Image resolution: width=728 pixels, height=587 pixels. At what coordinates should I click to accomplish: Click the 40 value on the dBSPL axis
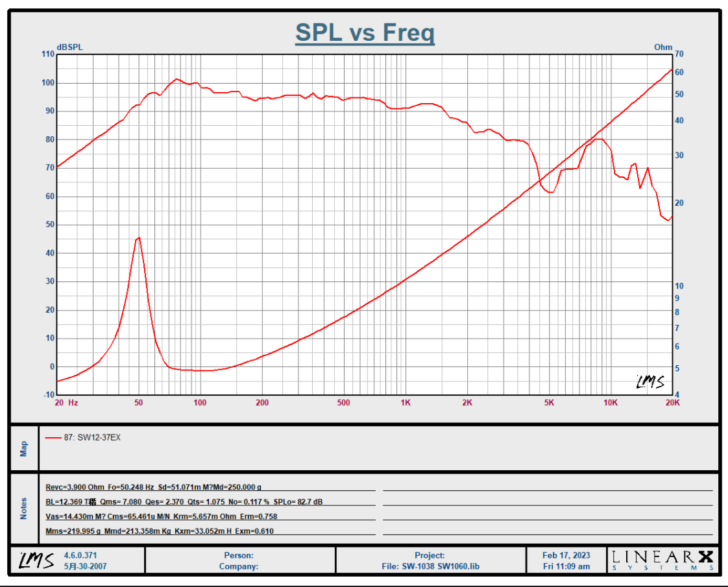(50, 254)
